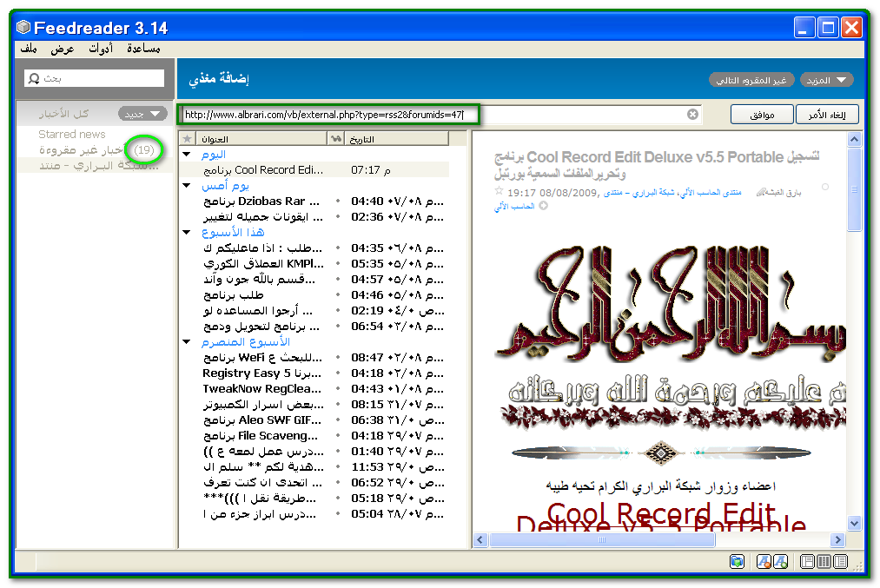The width and height of the screenshot is (880, 588).
Task: Click the folder download icon in status bar
Action: [x=737, y=561]
